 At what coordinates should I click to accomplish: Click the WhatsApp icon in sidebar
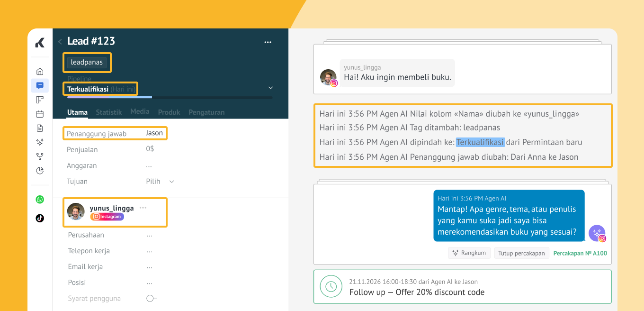pyautogui.click(x=40, y=200)
